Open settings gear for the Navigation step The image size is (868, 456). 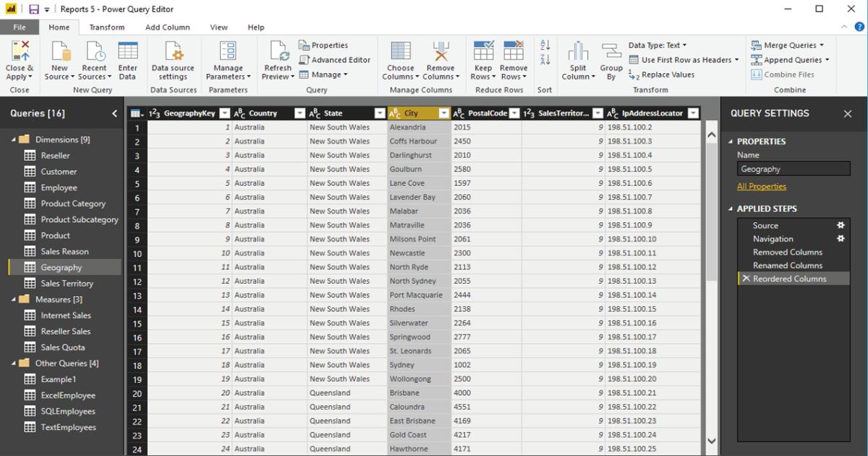841,239
